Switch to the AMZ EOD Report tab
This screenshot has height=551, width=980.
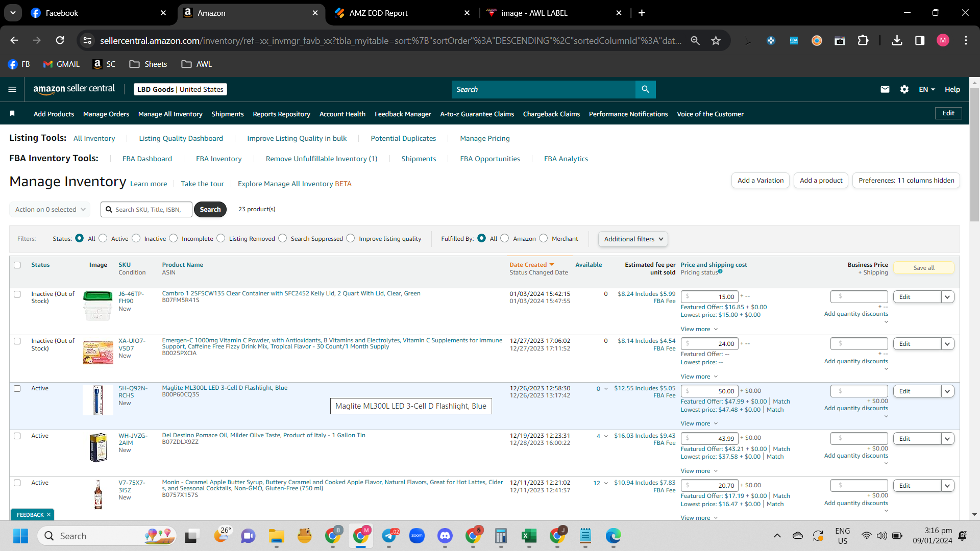point(402,13)
